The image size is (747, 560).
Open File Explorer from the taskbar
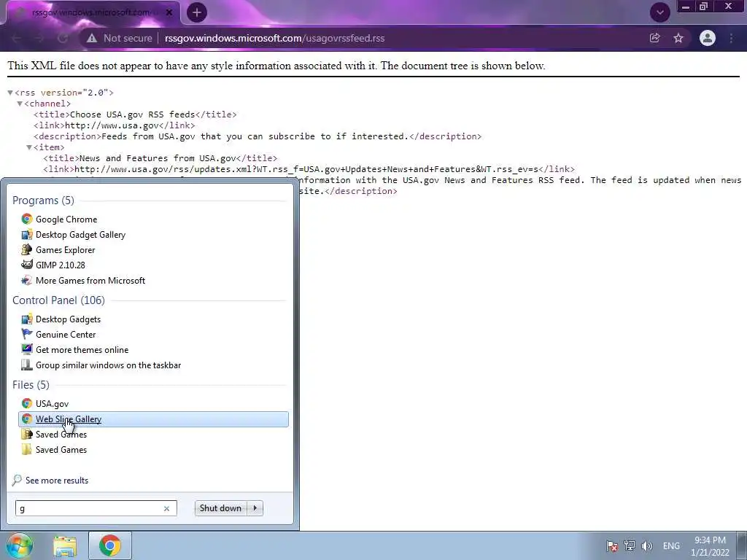pos(65,545)
